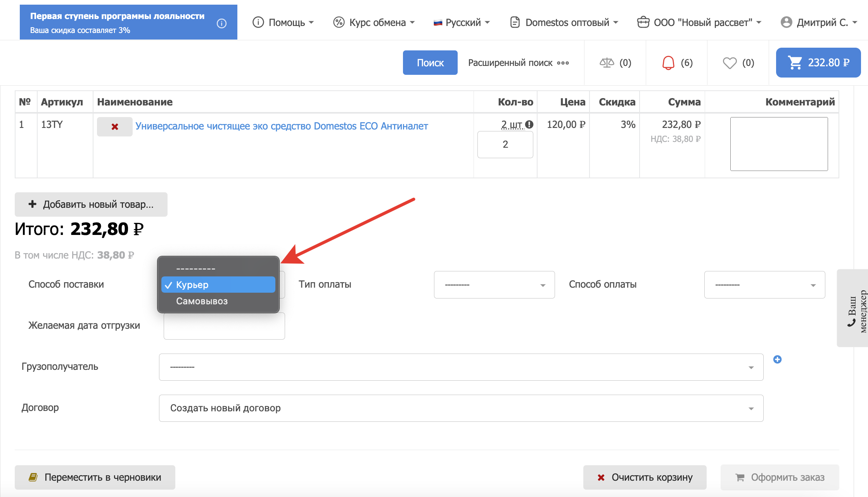Screen dimensions: 868x497
Task: Click the desired shipment date field
Action: point(224,326)
